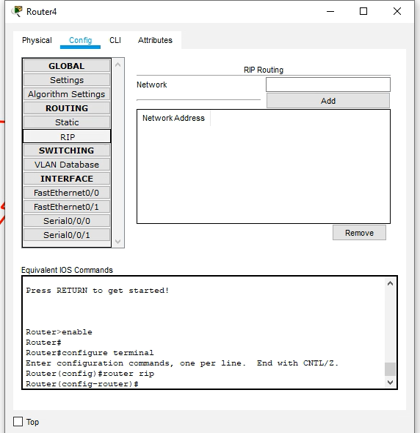This screenshot has width=420, height=433.
Task: Select the FastEthernet0/0 interface
Action: [x=67, y=193]
